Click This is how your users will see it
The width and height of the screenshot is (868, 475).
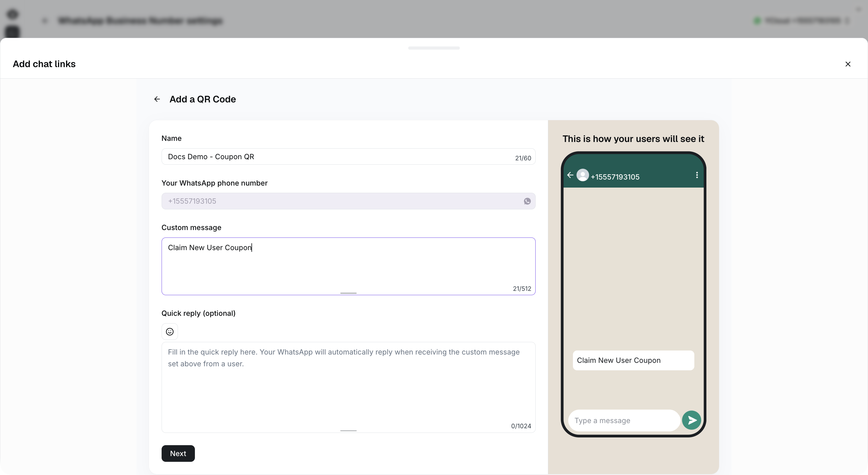(633, 139)
